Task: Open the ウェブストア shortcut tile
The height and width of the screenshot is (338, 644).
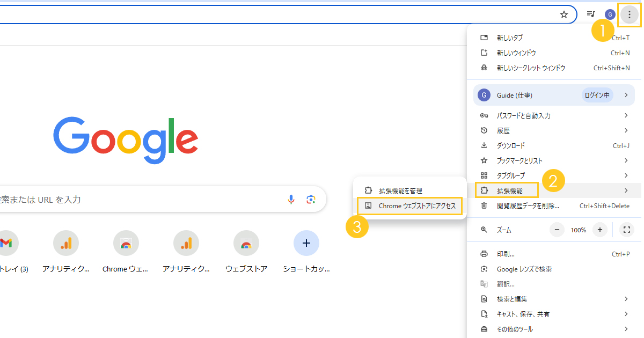Action: (246, 252)
